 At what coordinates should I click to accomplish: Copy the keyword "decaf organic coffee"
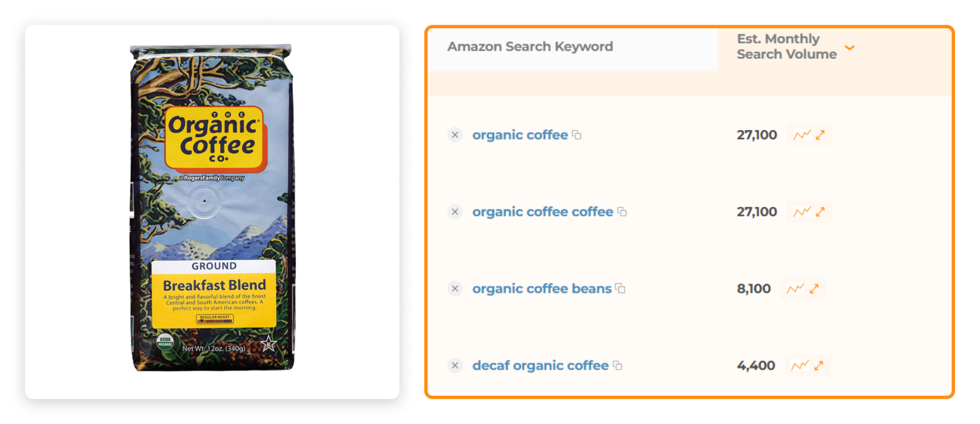(618, 366)
